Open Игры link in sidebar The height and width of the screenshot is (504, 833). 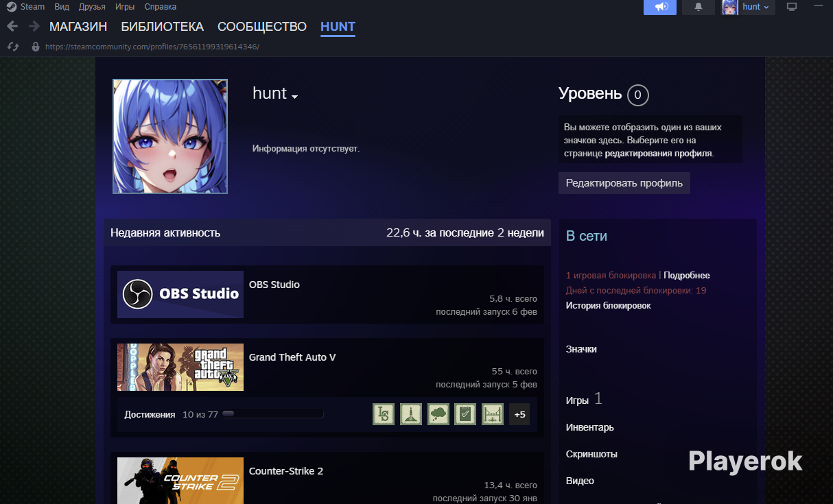577,400
